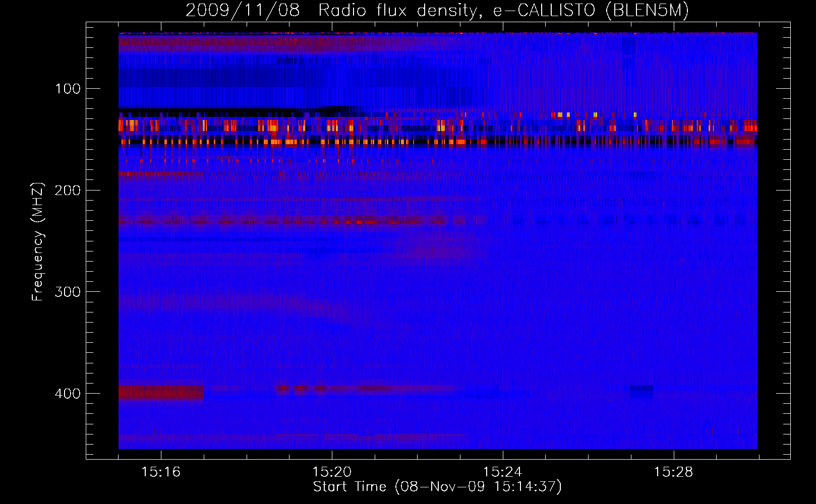Image resolution: width=816 pixels, height=504 pixels.
Task: Click the 'Start Time (08-Nov-09 15:14:37)' label
Action: 437,487
